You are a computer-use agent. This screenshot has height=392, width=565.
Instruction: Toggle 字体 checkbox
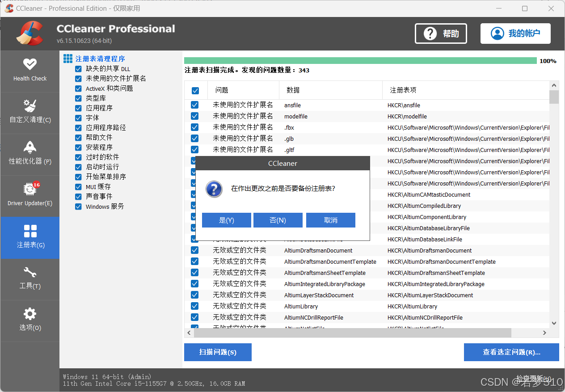pos(78,118)
